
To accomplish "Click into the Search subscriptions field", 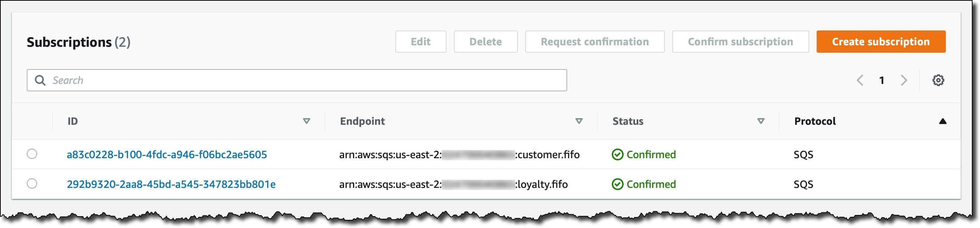I will tap(304, 80).
